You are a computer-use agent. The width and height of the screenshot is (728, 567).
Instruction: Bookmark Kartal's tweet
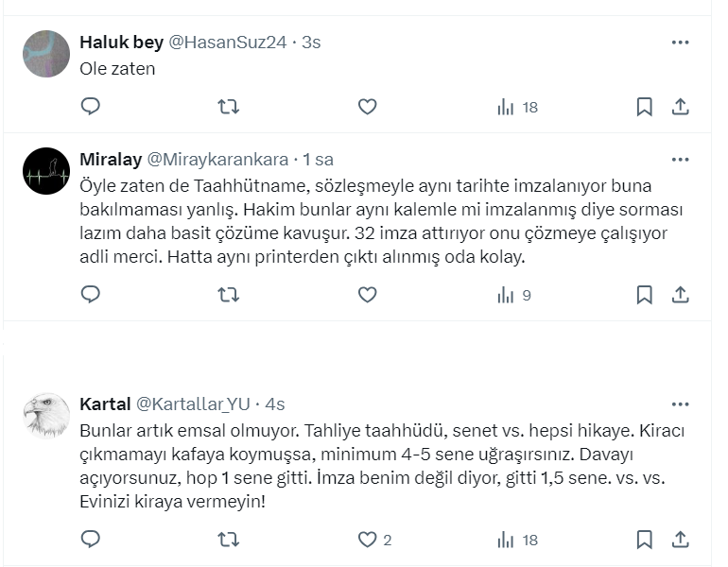coord(644,540)
